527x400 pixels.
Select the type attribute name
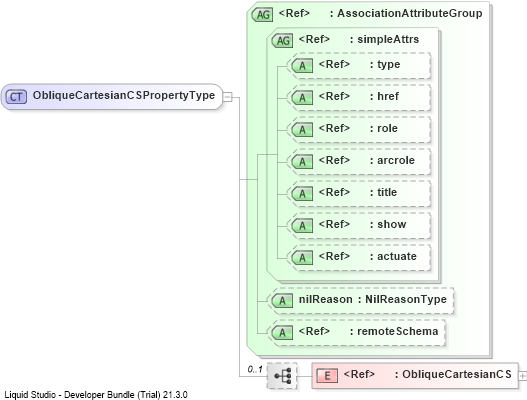(389, 65)
